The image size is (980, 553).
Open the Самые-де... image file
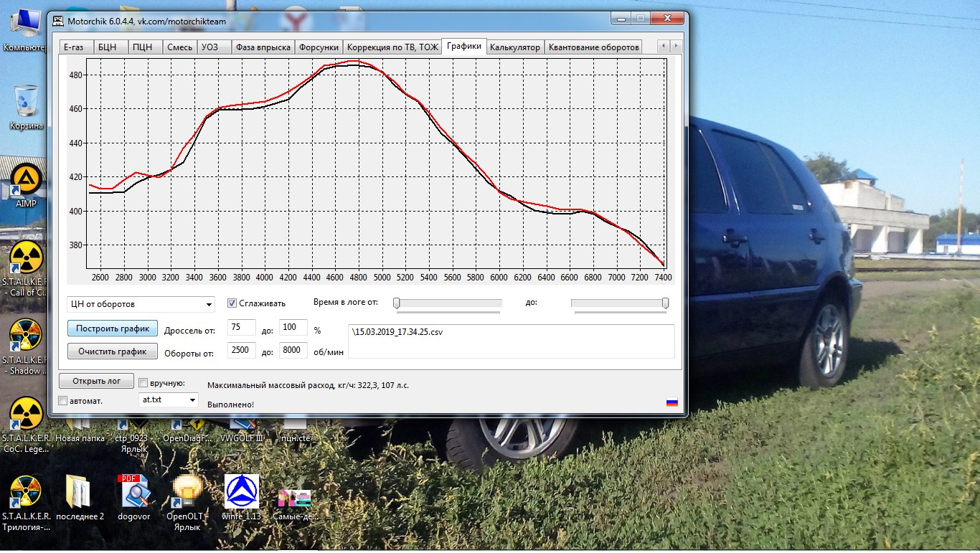point(294,504)
